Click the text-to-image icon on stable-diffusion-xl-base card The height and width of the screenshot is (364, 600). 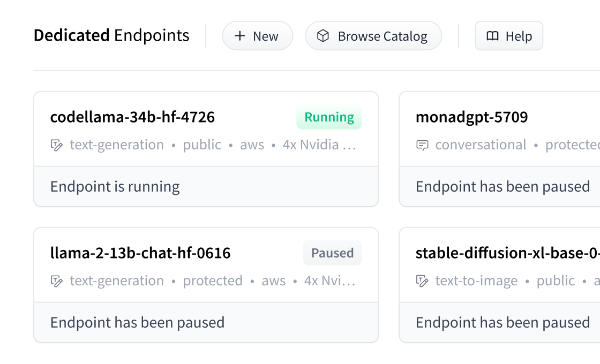(x=423, y=280)
